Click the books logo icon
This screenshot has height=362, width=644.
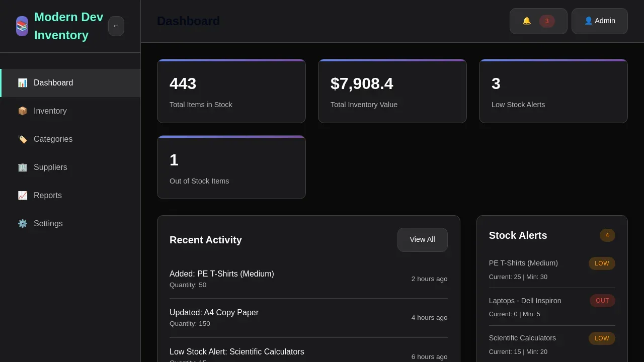click(22, 26)
